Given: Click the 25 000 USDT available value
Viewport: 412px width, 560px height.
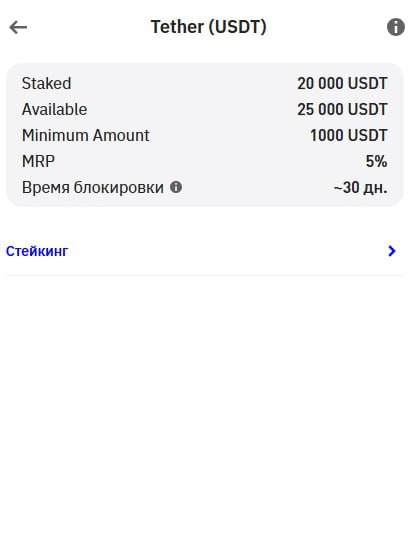Looking at the screenshot, I should pos(342,109).
